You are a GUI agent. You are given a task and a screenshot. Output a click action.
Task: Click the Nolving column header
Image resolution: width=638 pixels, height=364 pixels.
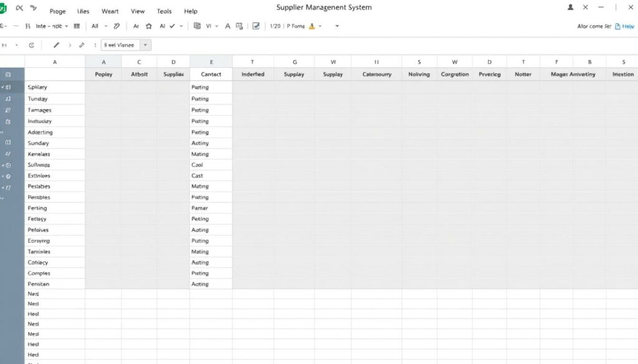click(x=419, y=74)
